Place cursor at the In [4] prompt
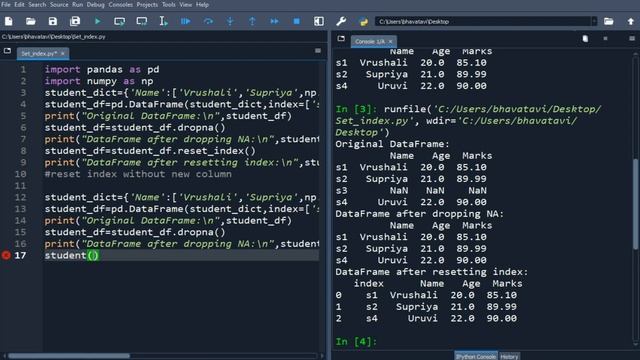640x360 pixels. (x=356, y=342)
